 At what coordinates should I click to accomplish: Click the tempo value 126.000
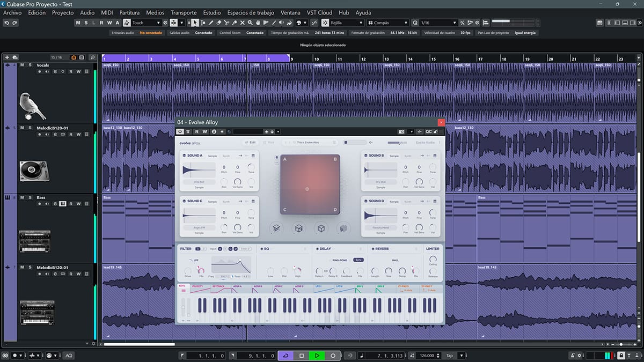click(x=427, y=356)
